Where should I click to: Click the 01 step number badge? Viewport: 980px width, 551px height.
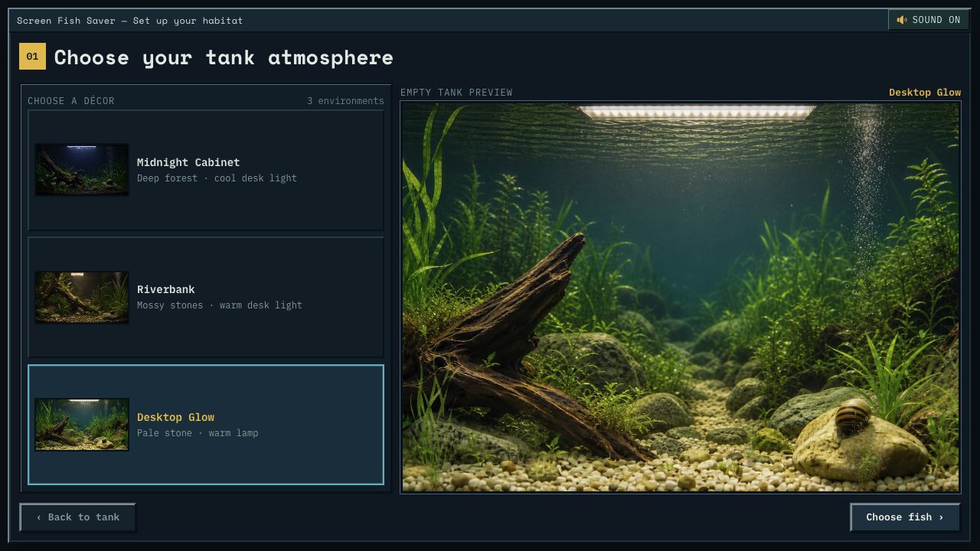click(32, 57)
